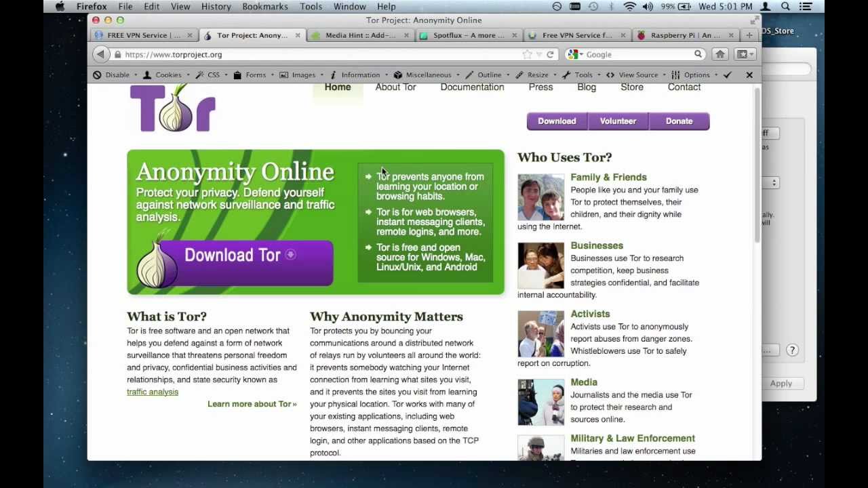Close the Media Hint tab
The image size is (868, 488).
[x=407, y=35]
